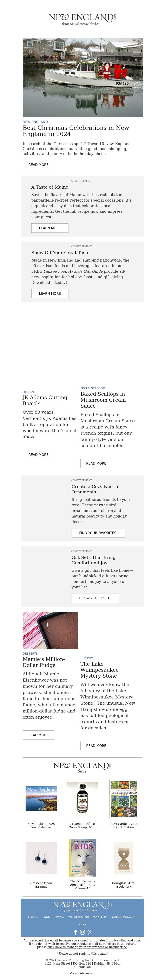Open the Santa boat Christmas image
Screen dimensions: 165x980
coord(83,77)
